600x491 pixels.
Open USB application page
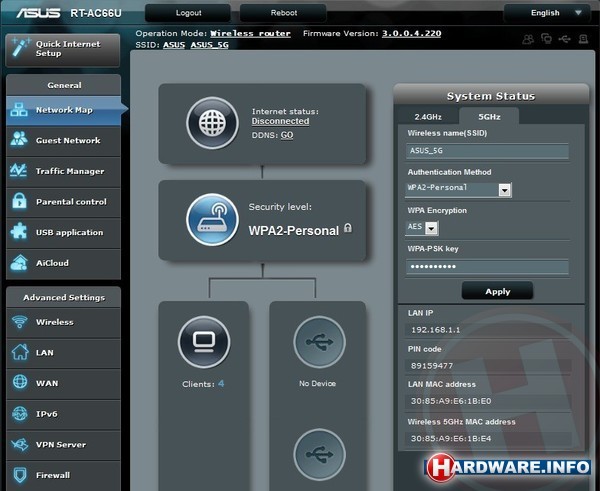coord(64,233)
